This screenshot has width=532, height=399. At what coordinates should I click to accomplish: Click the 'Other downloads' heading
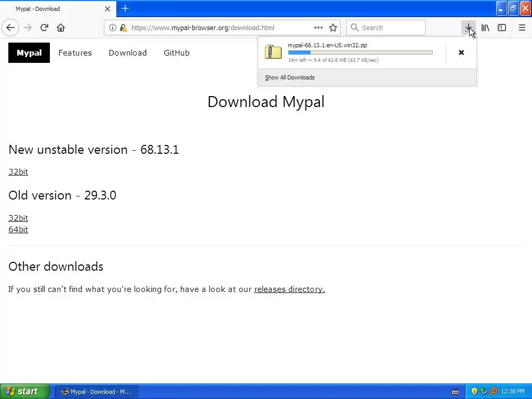click(x=56, y=267)
